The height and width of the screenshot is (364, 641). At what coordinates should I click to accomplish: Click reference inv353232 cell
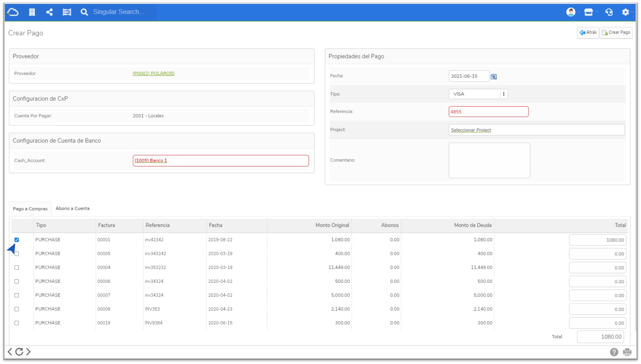coord(155,268)
